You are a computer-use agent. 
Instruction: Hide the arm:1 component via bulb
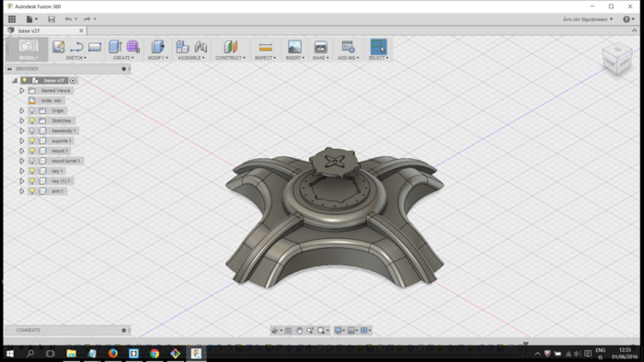tap(32, 191)
